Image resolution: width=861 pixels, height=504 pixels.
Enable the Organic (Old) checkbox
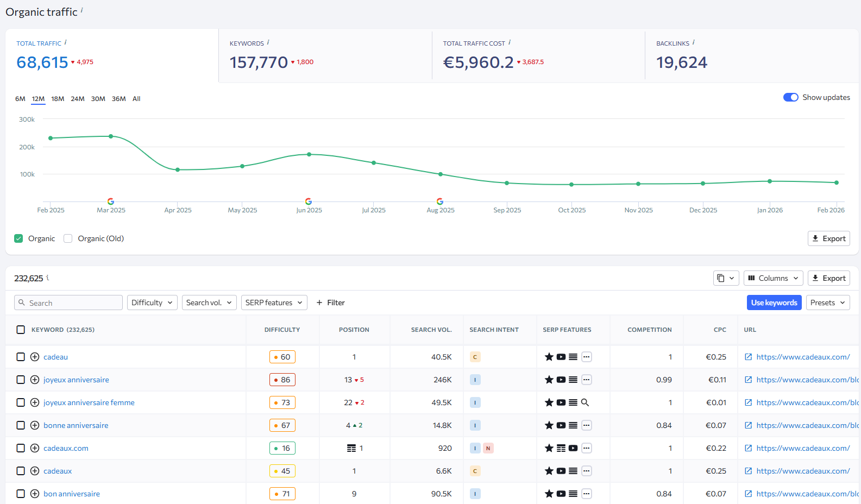click(x=68, y=238)
